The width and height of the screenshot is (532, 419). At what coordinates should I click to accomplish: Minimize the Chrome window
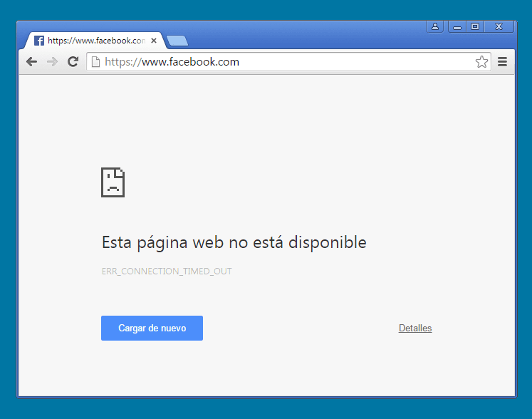pyautogui.click(x=457, y=26)
